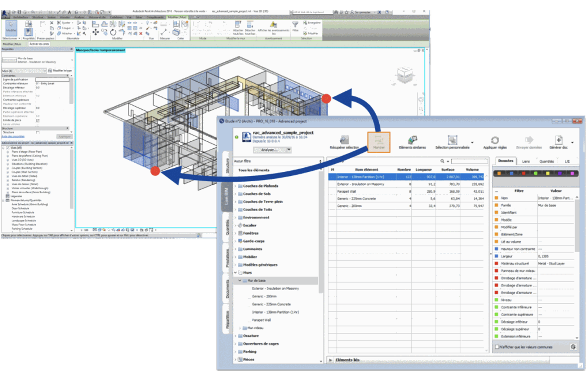
Task: Click the Récupérer sélection icon
Action: [344, 140]
